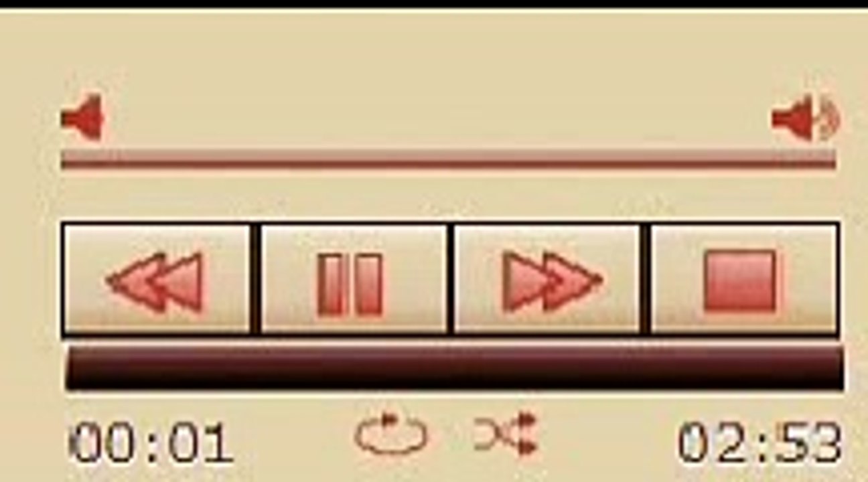
Task: Stop playback with the square button
Action: click(x=743, y=279)
